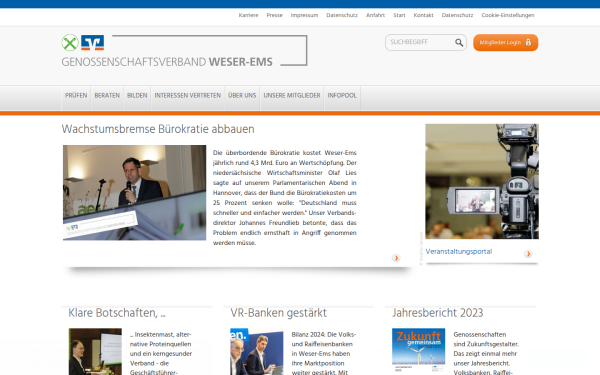Open the Mitglieder Login button
This screenshot has height=375, width=600.
505,42
